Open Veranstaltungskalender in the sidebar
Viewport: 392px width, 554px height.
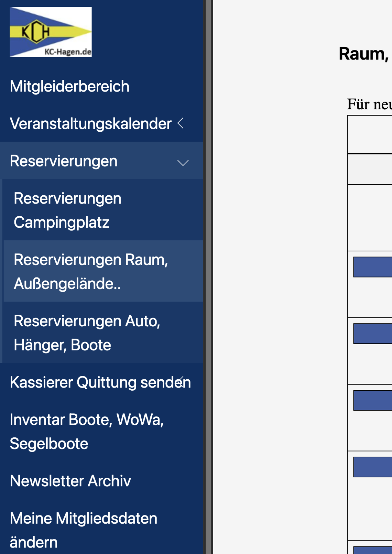pyautogui.click(x=90, y=123)
